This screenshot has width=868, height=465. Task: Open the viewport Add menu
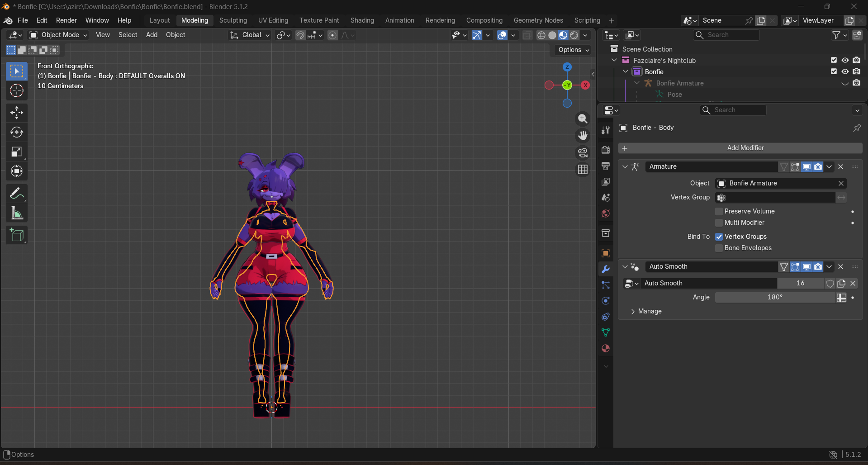pyautogui.click(x=152, y=35)
